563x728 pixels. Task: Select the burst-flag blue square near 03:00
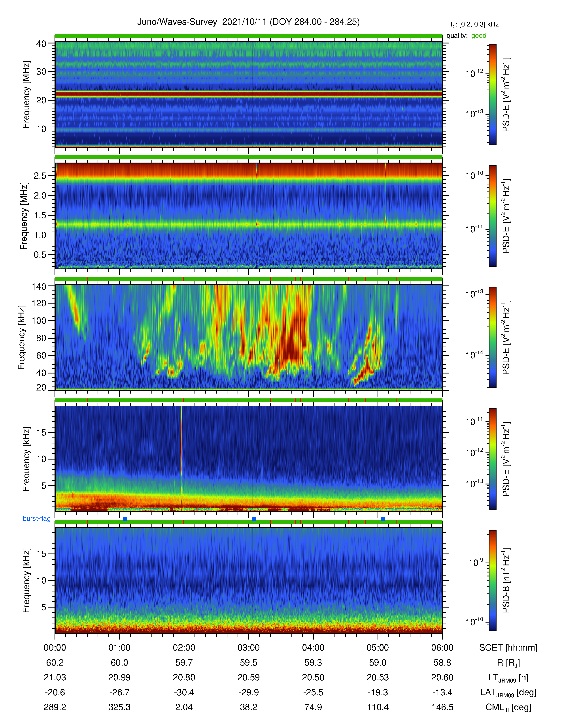pos(254,518)
